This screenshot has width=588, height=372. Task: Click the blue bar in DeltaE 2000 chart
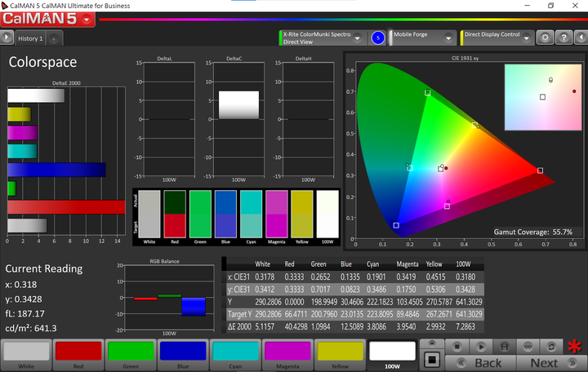coord(56,170)
